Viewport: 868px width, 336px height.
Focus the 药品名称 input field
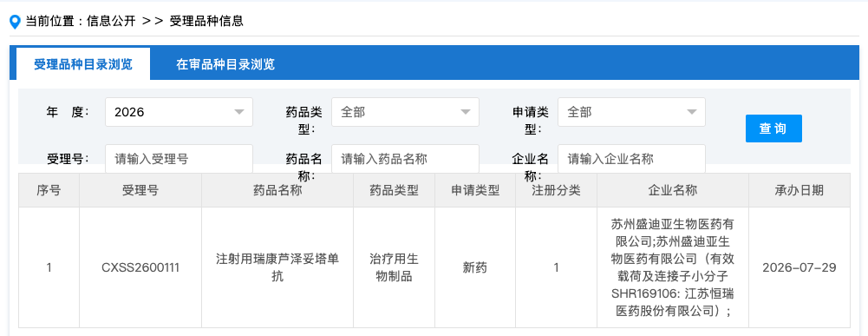tap(405, 159)
